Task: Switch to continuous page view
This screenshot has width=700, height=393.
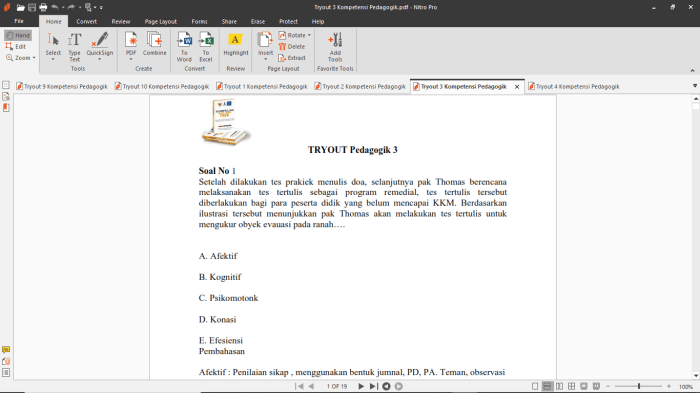Action: [x=547, y=386]
